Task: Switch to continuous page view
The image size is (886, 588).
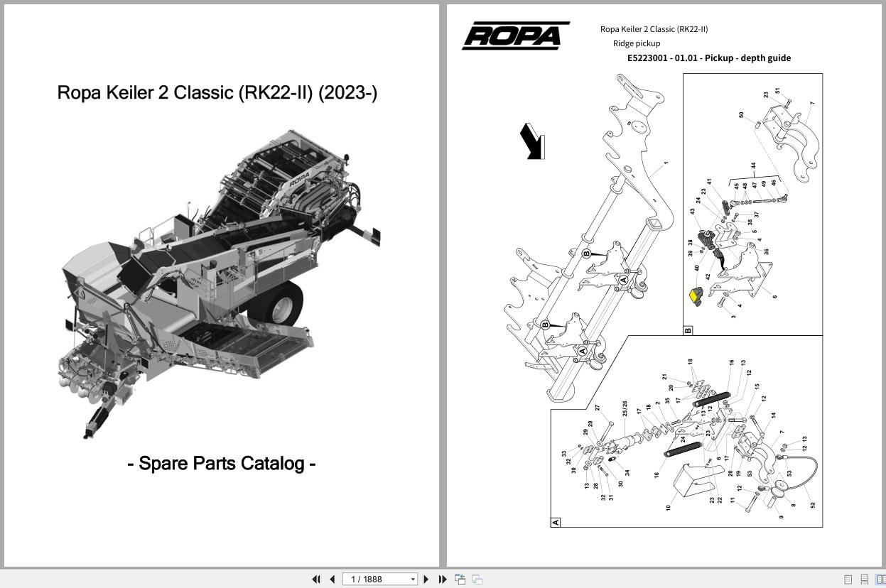Action: (865, 579)
